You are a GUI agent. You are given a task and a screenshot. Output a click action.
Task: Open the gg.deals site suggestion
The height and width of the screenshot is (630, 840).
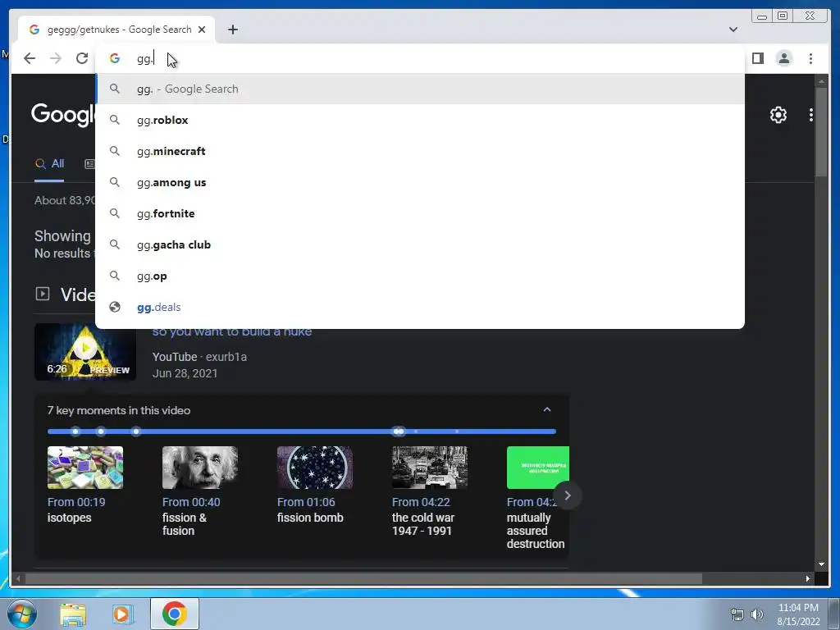pos(419,307)
